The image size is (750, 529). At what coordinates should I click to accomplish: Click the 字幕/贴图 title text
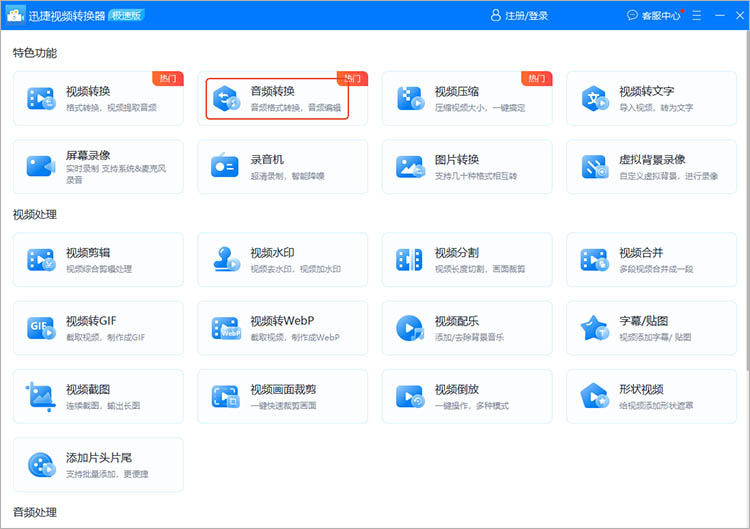(643, 321)
